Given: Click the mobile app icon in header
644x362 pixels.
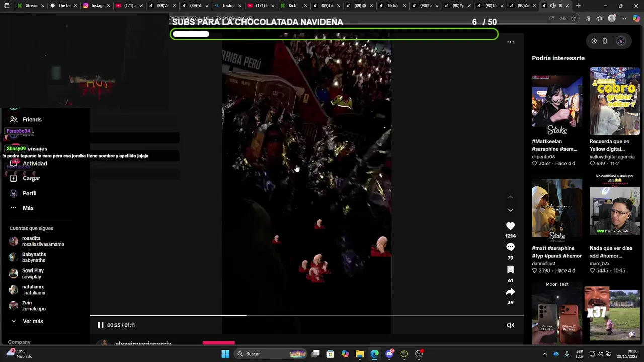Looking at the screenshot, I should click(605, 41).
